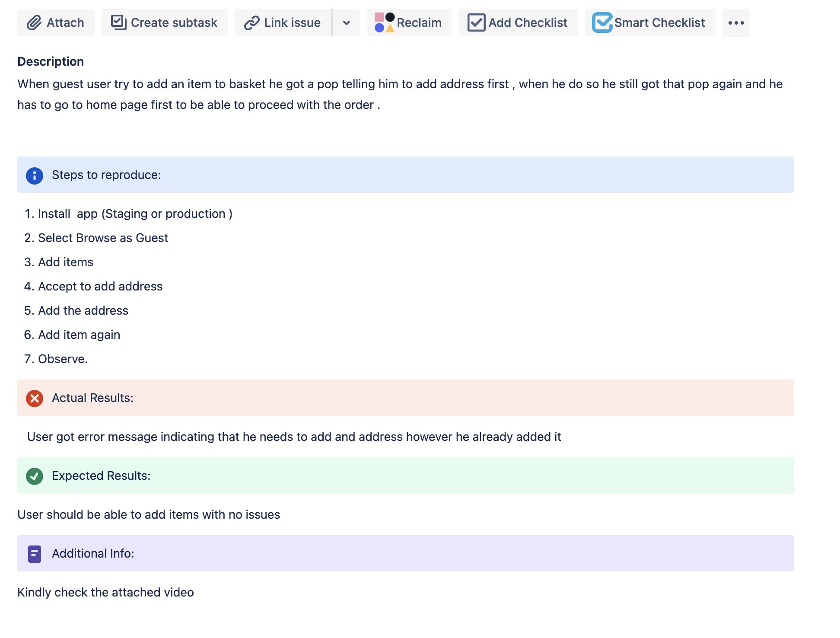This screenshot has height=638, width=840.
Task: Click step 'Accept to add address'
Action: pos(100,286)
